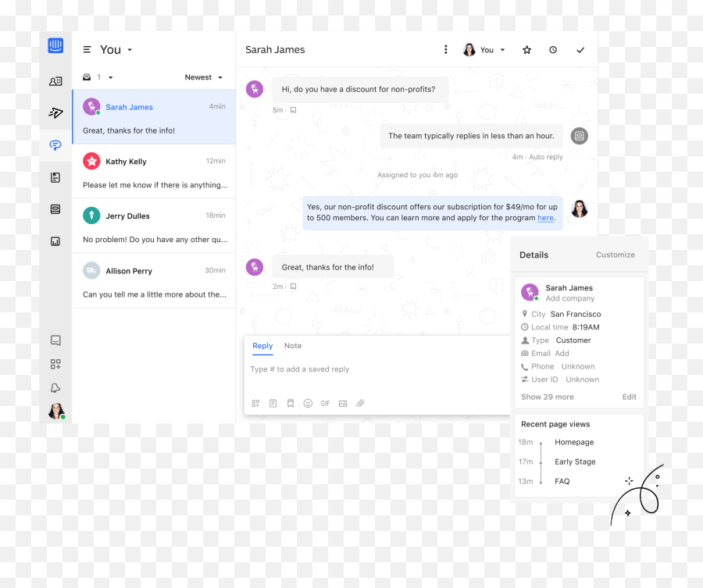Viewport: 703px width, 588px height.
Task: Star the Sarah James conversation
Action: pyautogui.click(x=526, y=50)
